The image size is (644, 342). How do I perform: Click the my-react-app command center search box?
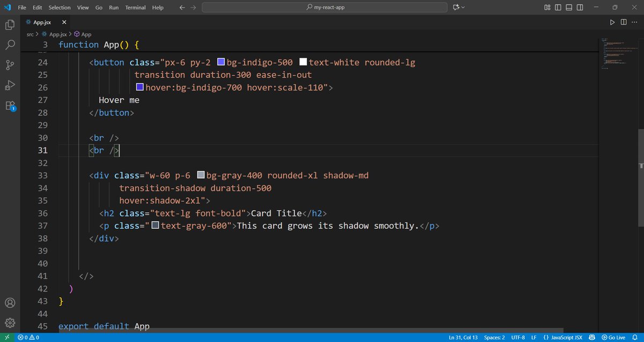coord(324,8)
